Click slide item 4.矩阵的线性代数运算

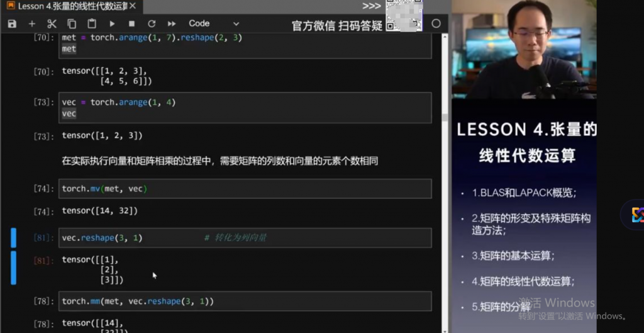(x=523, y=281)
